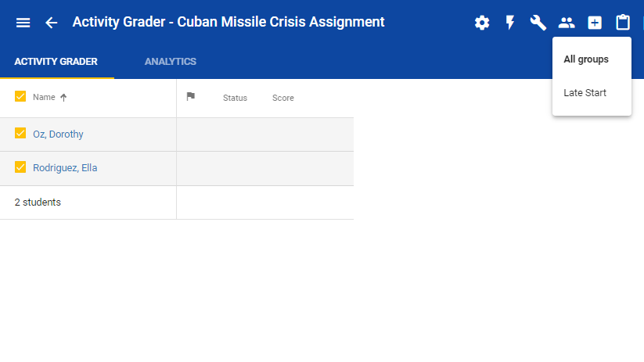The width and height of the screenshot is (644, 362).
Task: Choose Late Start group option
Action: (x=585, y=93)
